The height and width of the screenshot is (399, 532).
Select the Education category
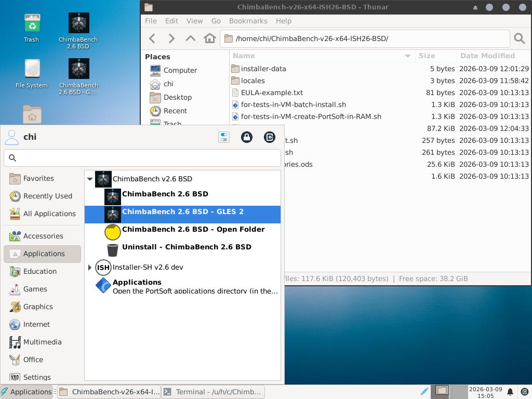[43, 271]
